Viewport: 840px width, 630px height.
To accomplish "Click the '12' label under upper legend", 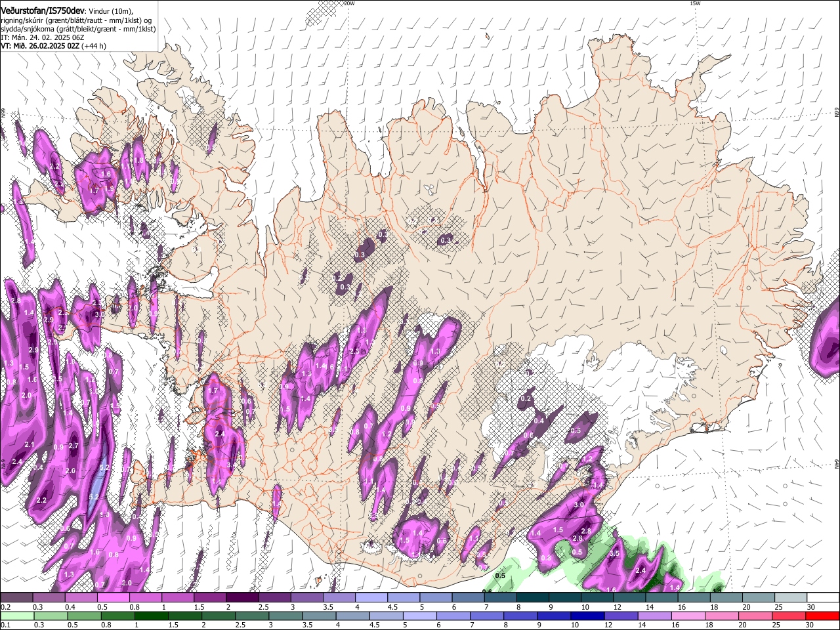I will 618,606.
